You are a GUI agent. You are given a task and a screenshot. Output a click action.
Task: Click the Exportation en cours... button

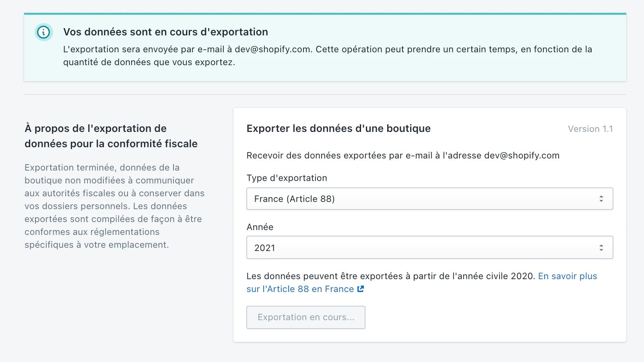pyautogui.click(x=306, y=317)
